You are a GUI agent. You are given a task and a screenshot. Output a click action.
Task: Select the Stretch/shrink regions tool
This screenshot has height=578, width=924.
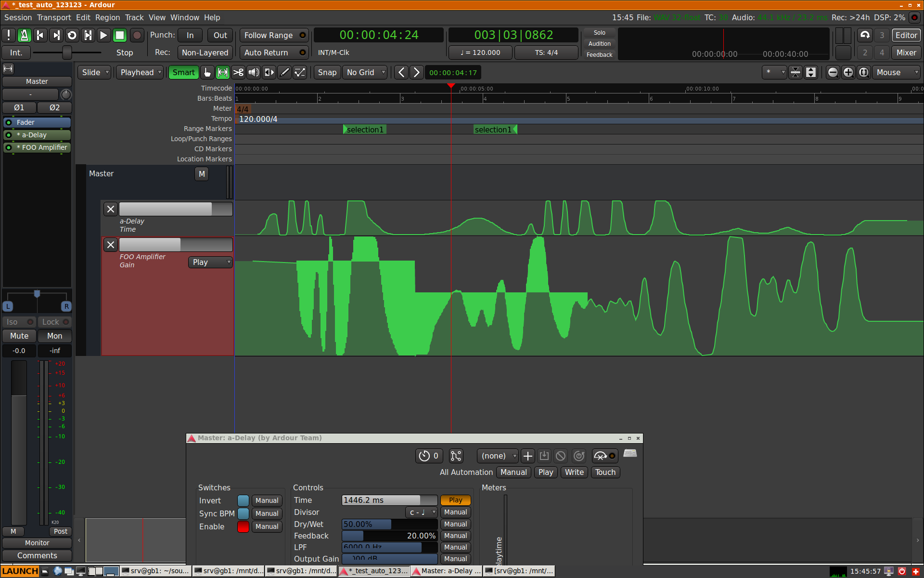tap(269, 73)
